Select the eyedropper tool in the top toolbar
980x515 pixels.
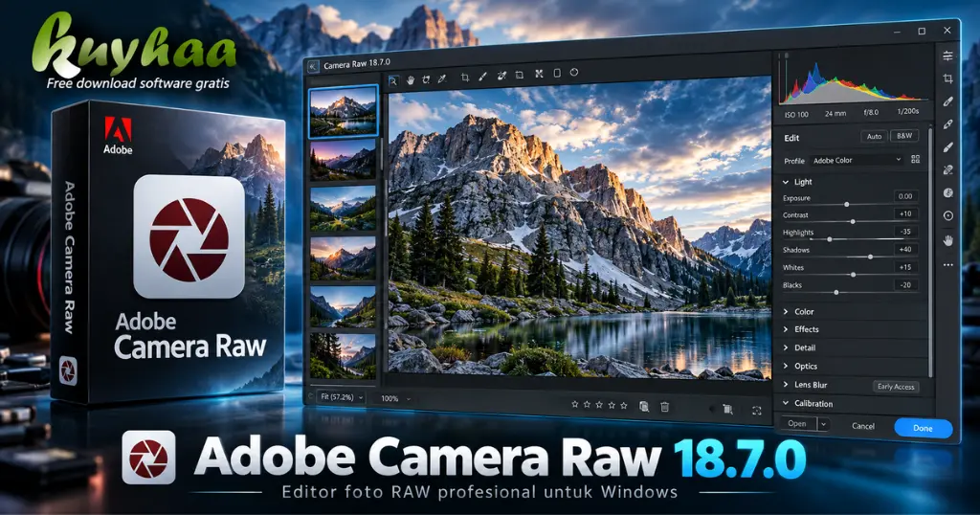click(x=442, y=78)
